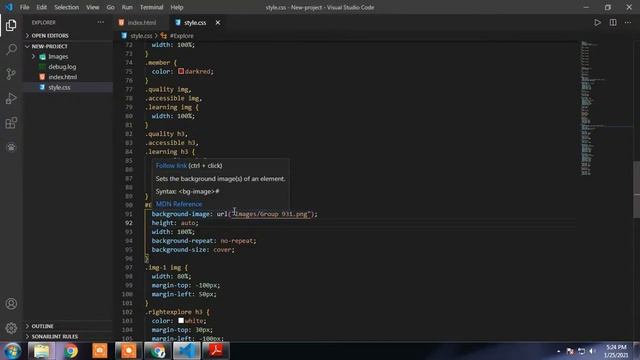Open the Selection menu
The width and height of the screenshot is (640, 360).
pos(67,7)
